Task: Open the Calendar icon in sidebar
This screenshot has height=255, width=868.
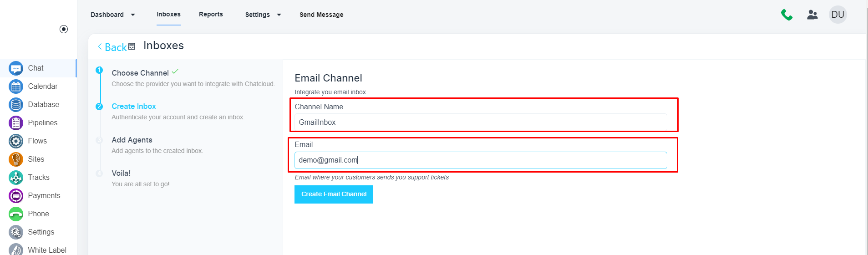Action: (16, 87)
